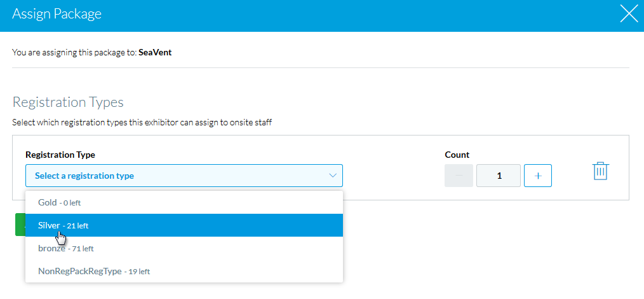Click the 'Select a registration type' combo box
Image resolution: width=644 pixels, height=299 pixels.
coord(178,176)
